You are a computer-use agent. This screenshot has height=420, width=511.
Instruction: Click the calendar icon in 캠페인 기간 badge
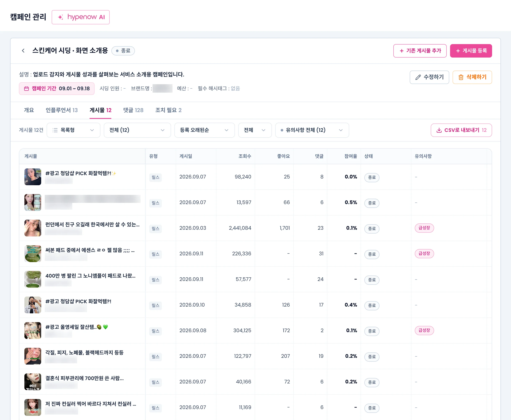click(26, 89)
